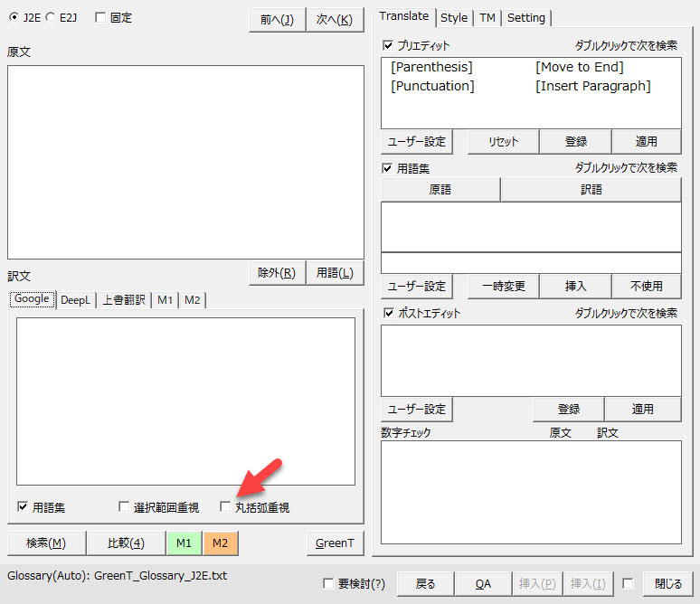This screenshot has height=604, width=700.
Task: Open the TM tab
Action: pos(487,17)
